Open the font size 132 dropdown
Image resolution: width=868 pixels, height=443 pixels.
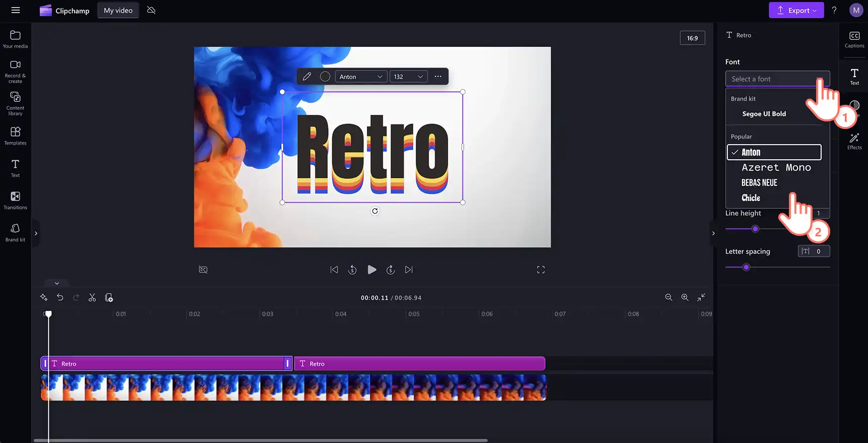(409, 77)
